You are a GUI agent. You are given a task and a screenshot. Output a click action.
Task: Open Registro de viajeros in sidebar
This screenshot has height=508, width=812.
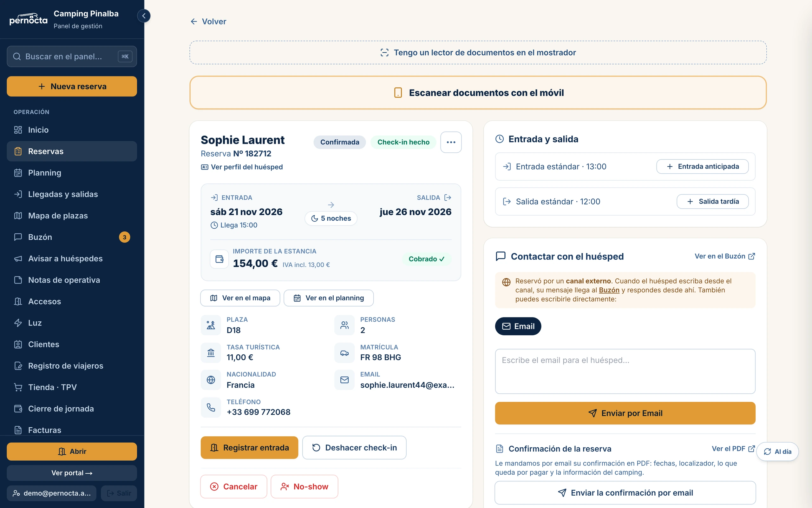72,365
